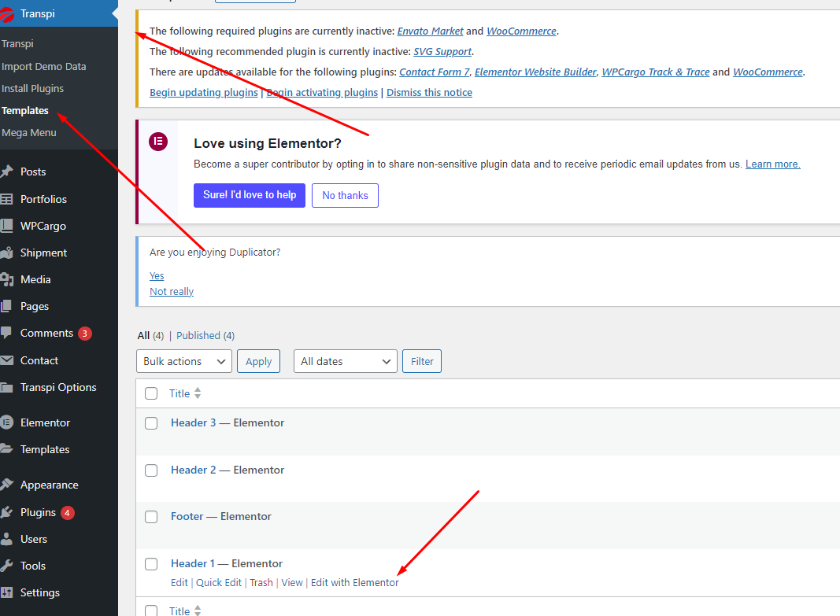The width and height of the screenshot is (840, 616).
Task: Tick the top select-all Title checkbox
Action: pos(151,393)
